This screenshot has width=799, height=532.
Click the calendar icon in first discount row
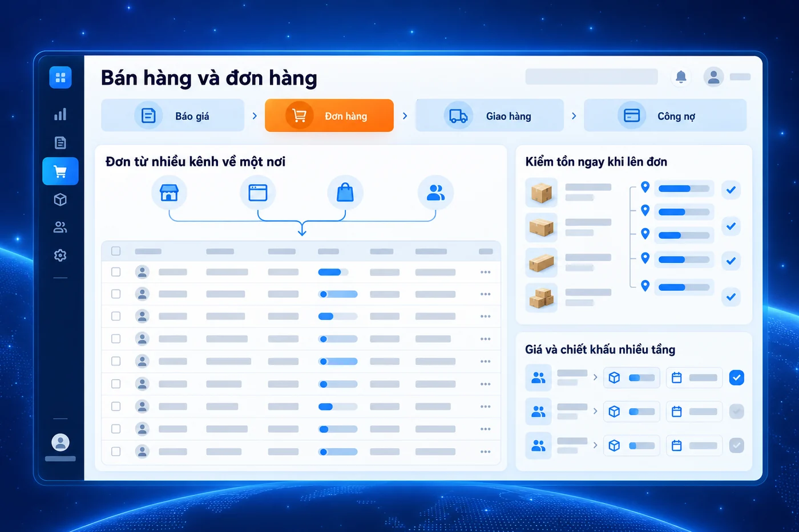click(x=677, y=377)
